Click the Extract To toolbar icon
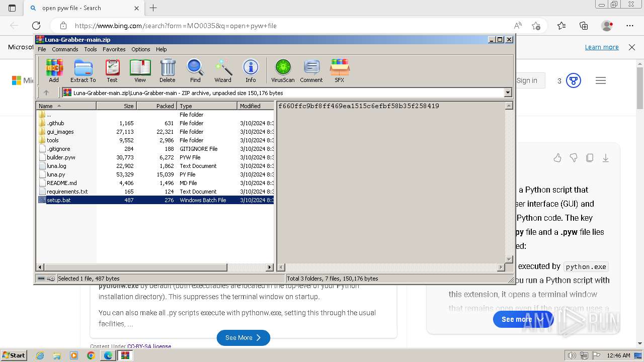Image resolution: width=644 pixels, height=362 pixels. pyautogui.click(x=83, y=70)
